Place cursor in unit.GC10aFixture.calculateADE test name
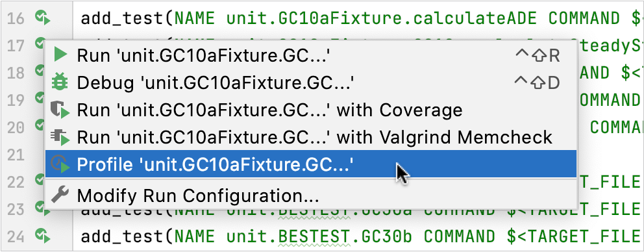 pos(384,18)
